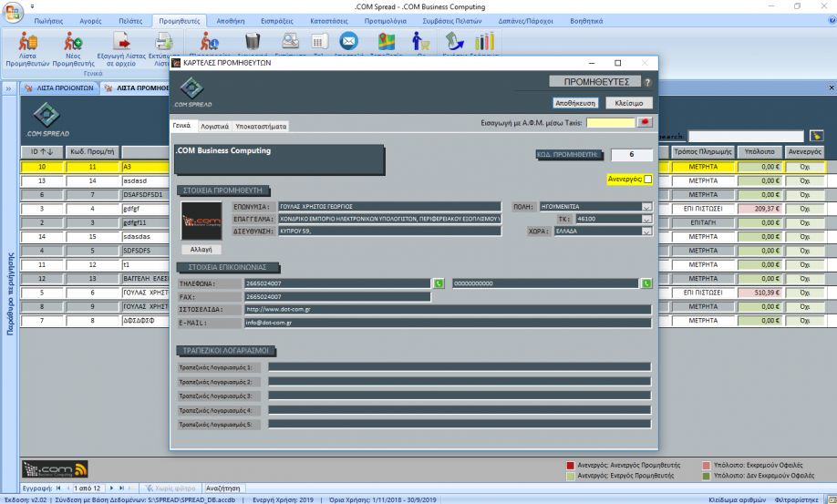Expand the navigation pane with the double chevron
Viewport: 837px width, 504px height.
[8, 88]
